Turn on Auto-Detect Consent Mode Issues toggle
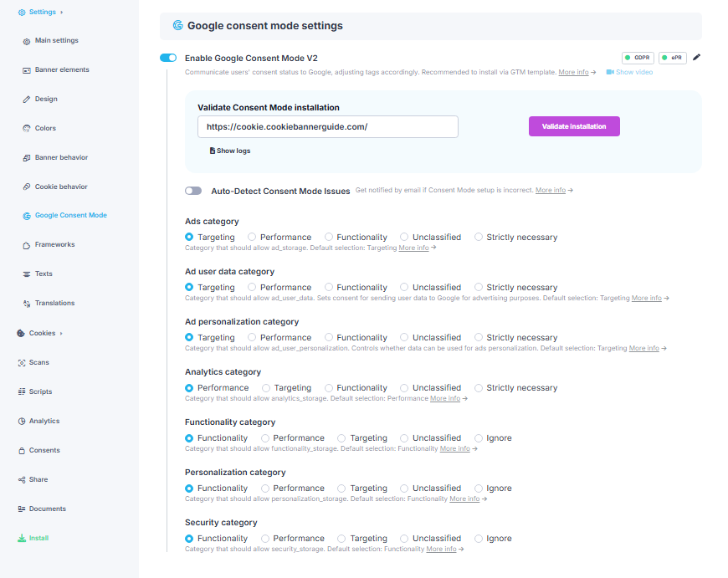728x578 pixels. point(193,191)
